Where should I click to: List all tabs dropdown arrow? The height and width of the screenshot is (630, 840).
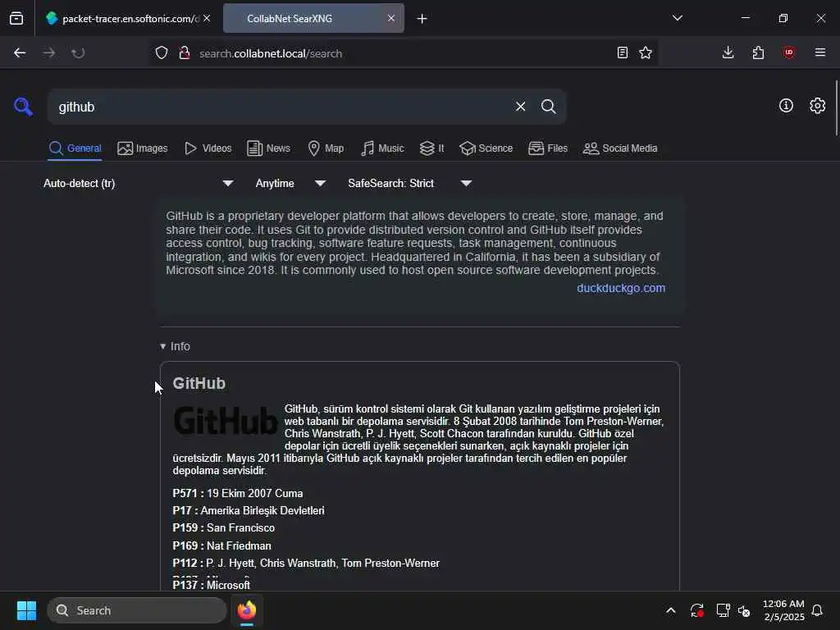tap(677, 18)
